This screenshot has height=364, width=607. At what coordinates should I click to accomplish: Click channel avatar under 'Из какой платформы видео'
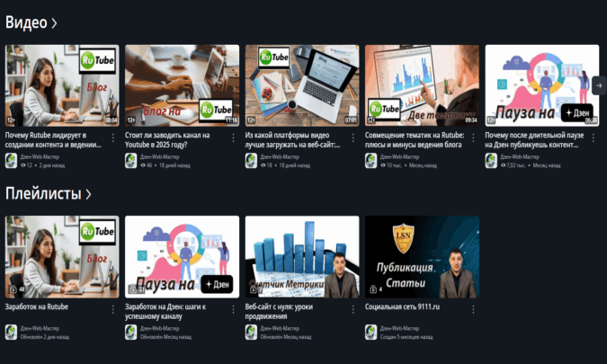[x=251, y=161]
